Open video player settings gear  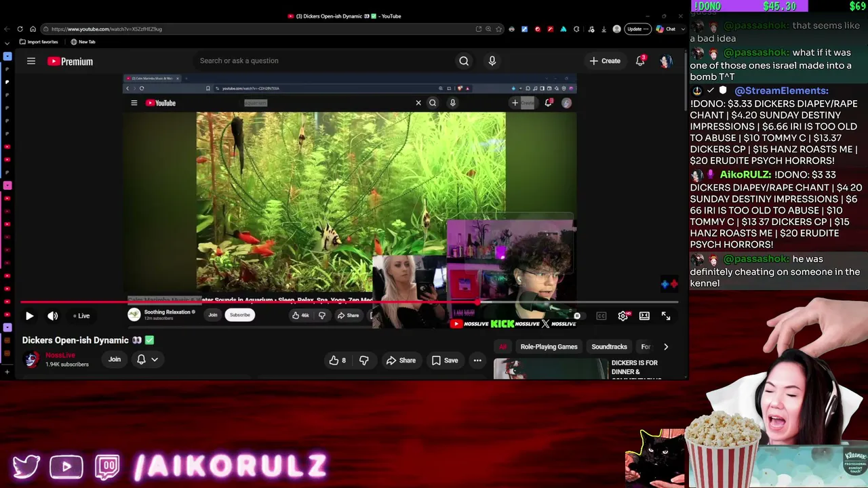[623, 316]
